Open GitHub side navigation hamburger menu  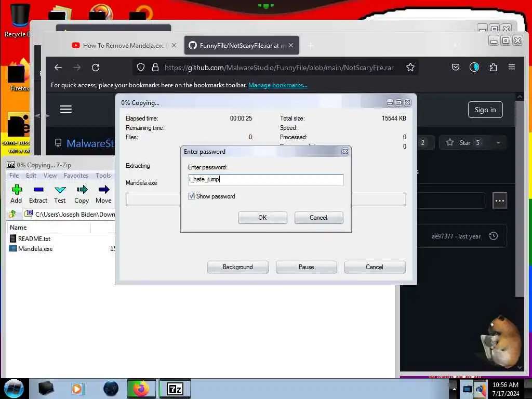(x=66, y=109)
